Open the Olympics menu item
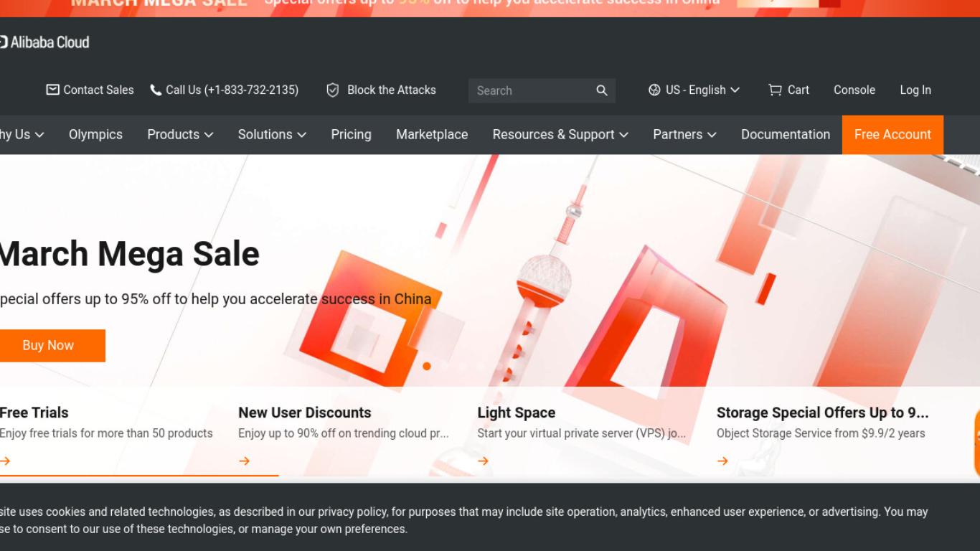 95,134
